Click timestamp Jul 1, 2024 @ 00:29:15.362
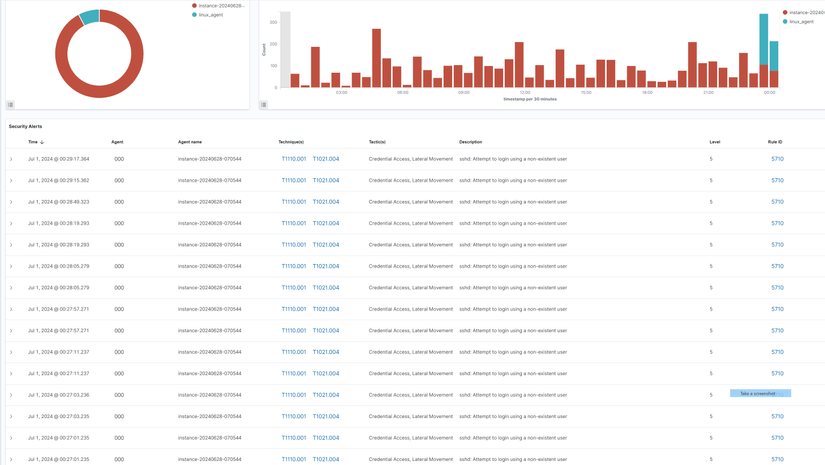Screen dimensions: 825x465 58,180
